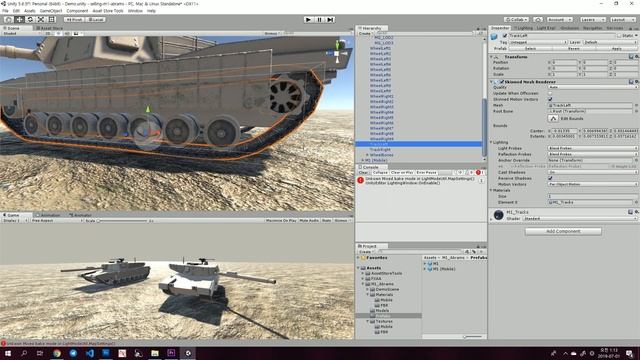
Task: Open the Cloud services icon button
Action: point(538,19)
